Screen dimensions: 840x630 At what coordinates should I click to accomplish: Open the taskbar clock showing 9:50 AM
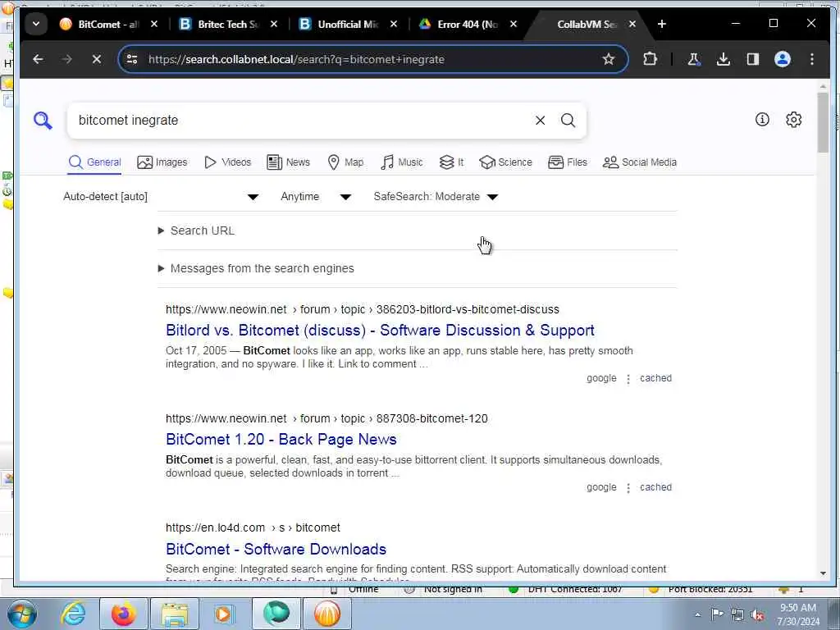point(798,614)
